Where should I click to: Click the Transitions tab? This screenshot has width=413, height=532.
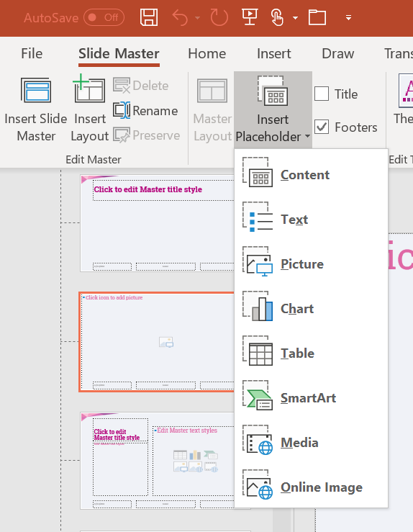click(399, 53)
